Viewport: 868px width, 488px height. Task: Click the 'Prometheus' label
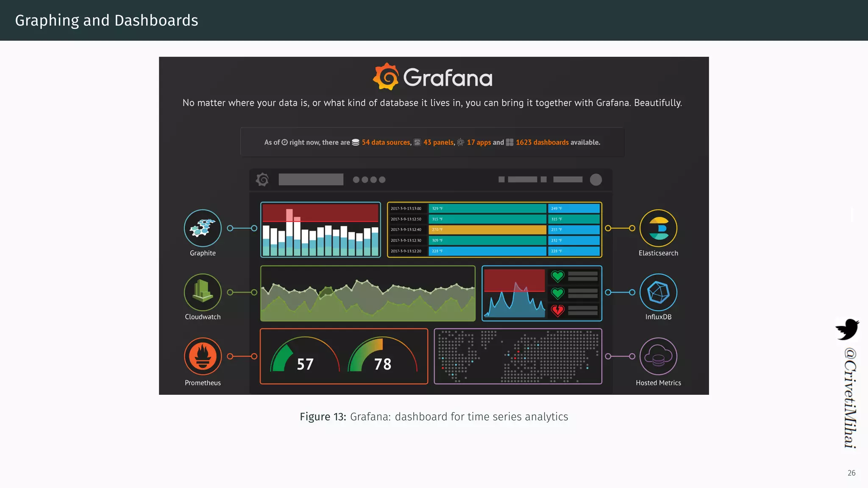203,383
